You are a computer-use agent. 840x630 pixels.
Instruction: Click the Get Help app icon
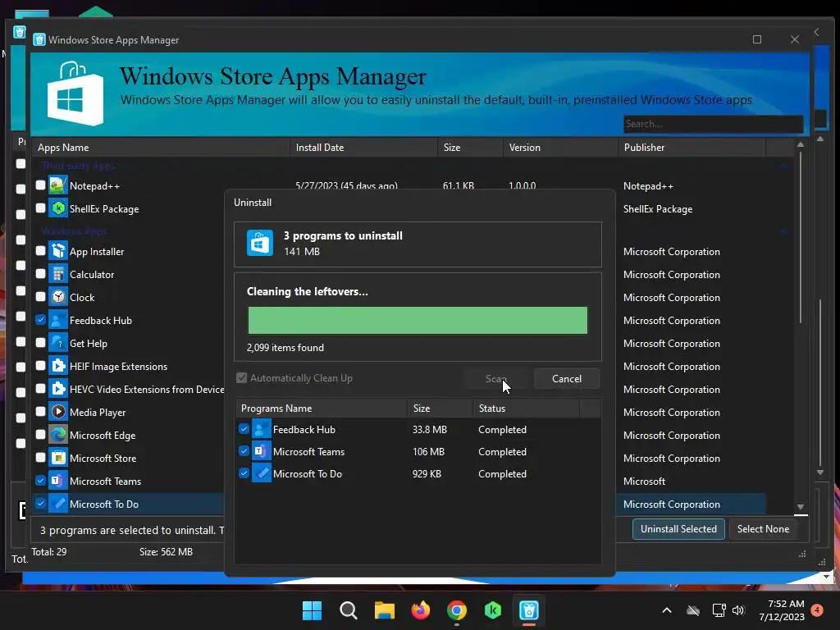click(58, 344)
